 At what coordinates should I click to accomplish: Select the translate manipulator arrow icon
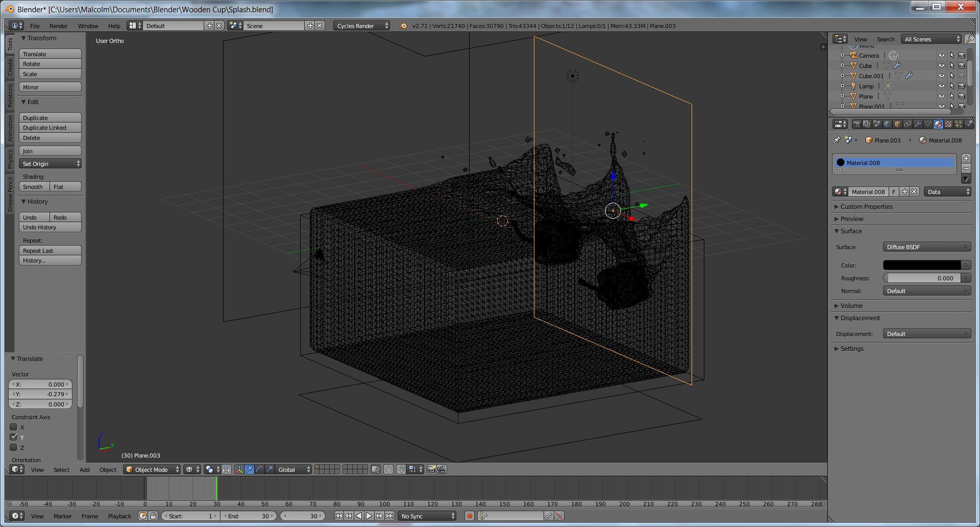click(249, 469)
